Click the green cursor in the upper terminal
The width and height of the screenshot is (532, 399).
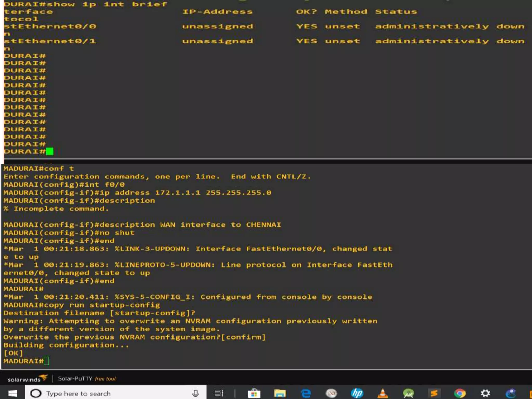coord(50,151)
